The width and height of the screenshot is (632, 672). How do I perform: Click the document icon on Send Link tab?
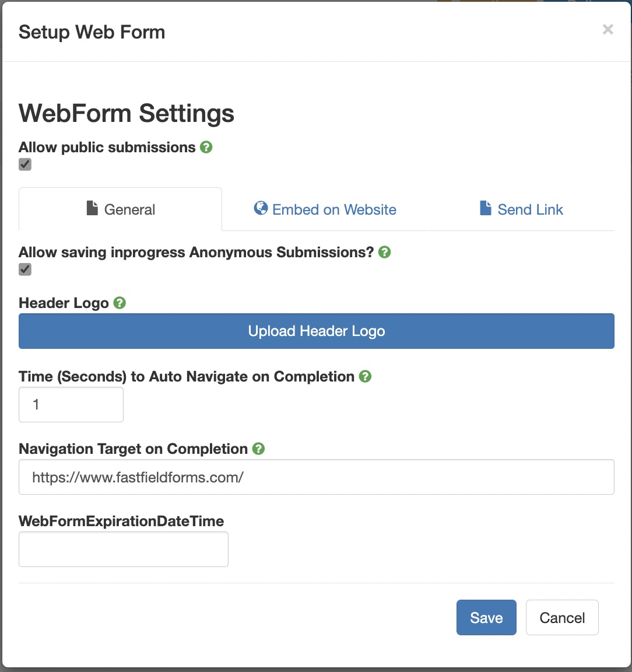(486, 208)
